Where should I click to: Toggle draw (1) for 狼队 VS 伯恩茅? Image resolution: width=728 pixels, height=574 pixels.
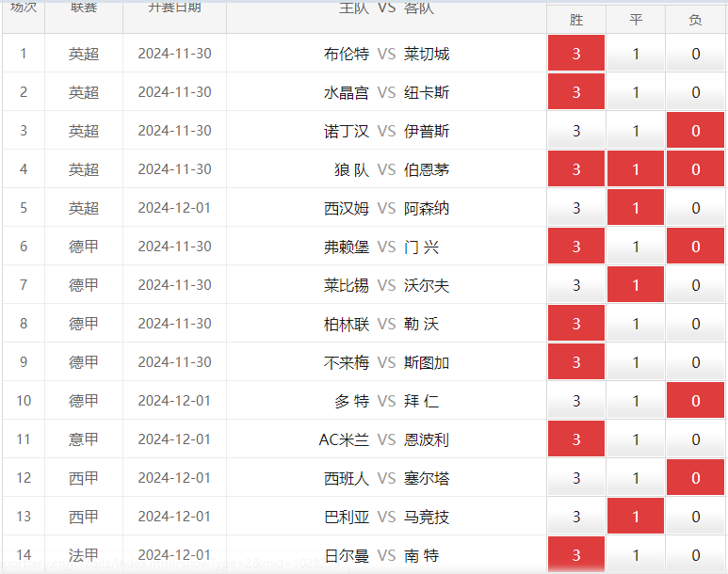tap(636, 168)
